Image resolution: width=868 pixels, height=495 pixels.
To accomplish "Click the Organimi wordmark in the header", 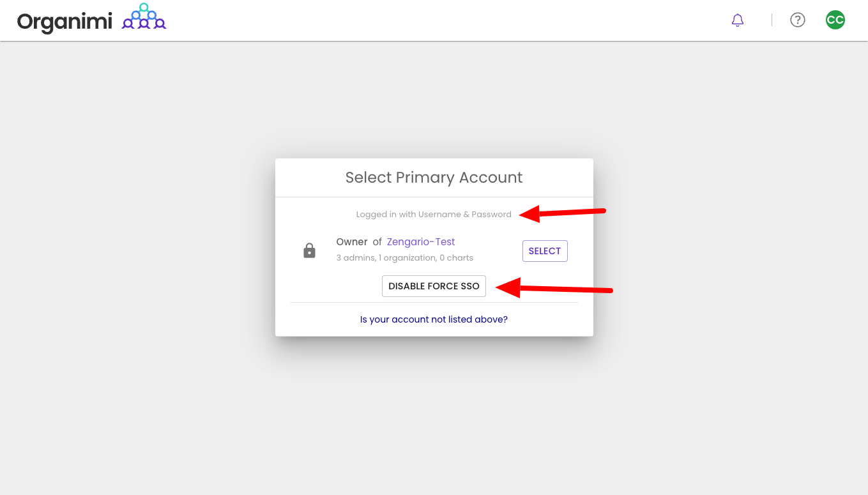I will [x=64, y=20].
